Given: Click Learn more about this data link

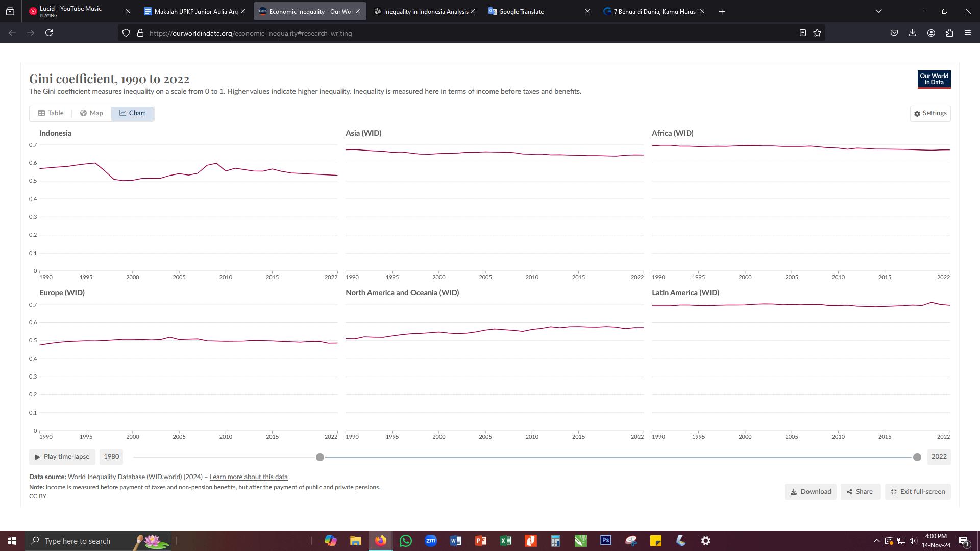Looking at the screenshot, I should pos(249,477).
